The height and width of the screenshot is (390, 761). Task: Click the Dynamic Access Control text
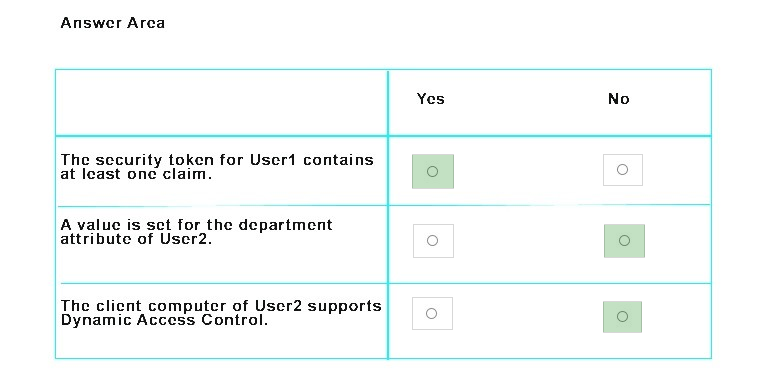coord(164,320)
